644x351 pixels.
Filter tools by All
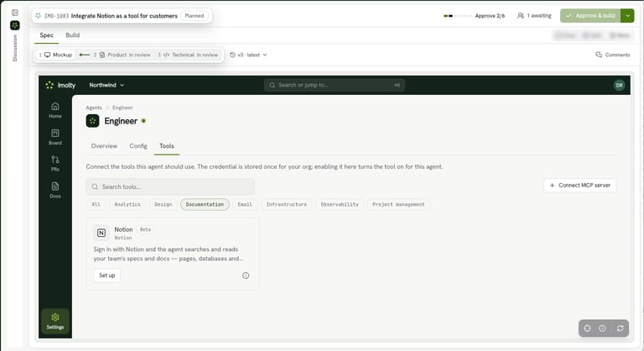(96, 205)
